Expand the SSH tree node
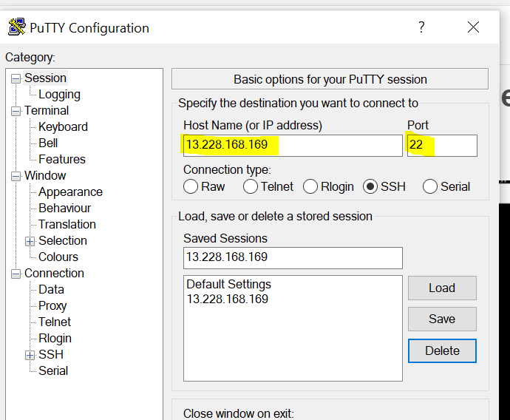510x420 pixels. click(x=30, y=355)
